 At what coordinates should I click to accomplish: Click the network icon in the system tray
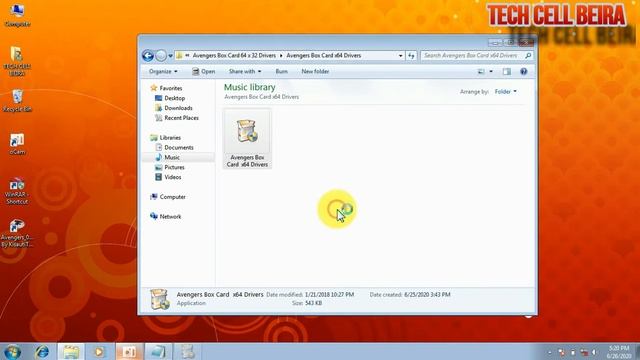[x=584, y=352]
